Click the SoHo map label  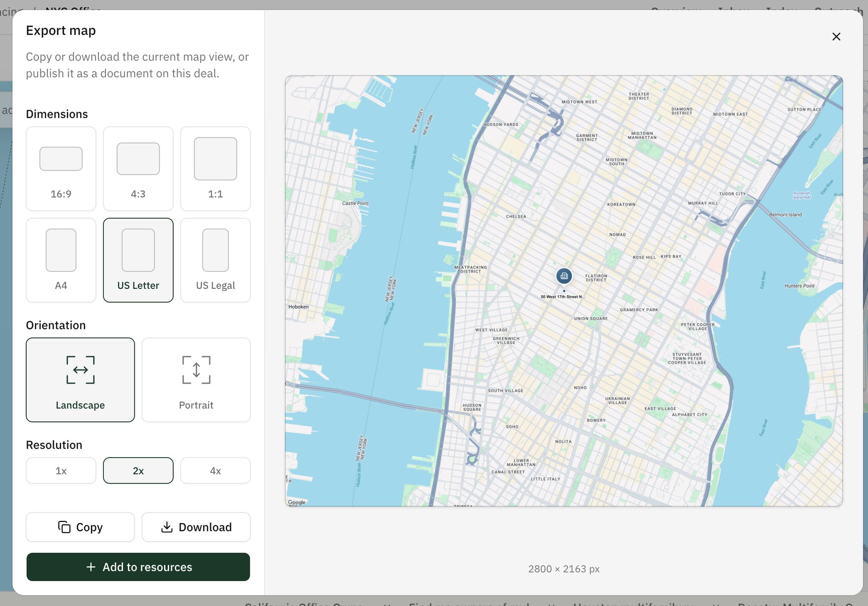pyautogui.click(x=512, y=427)
